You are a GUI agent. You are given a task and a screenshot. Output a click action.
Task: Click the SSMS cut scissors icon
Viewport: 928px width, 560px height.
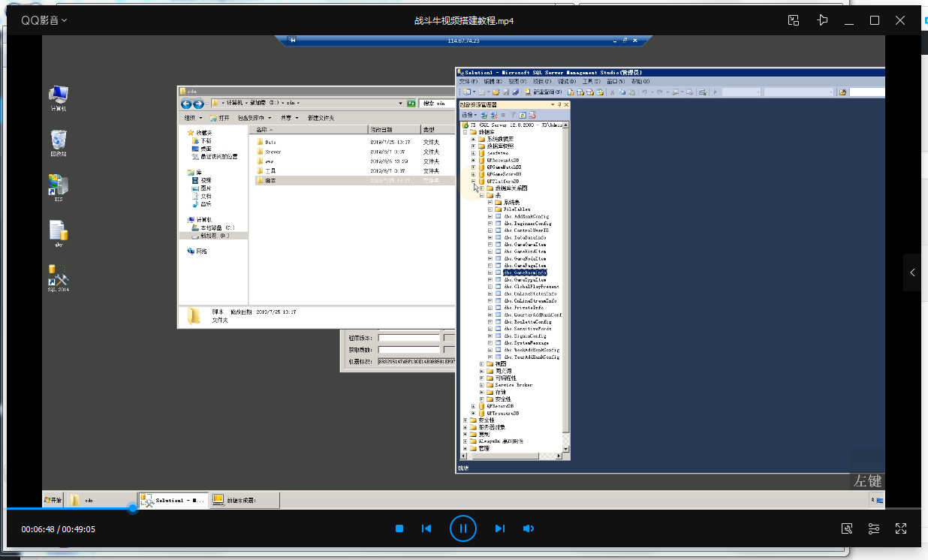point(612,92)
